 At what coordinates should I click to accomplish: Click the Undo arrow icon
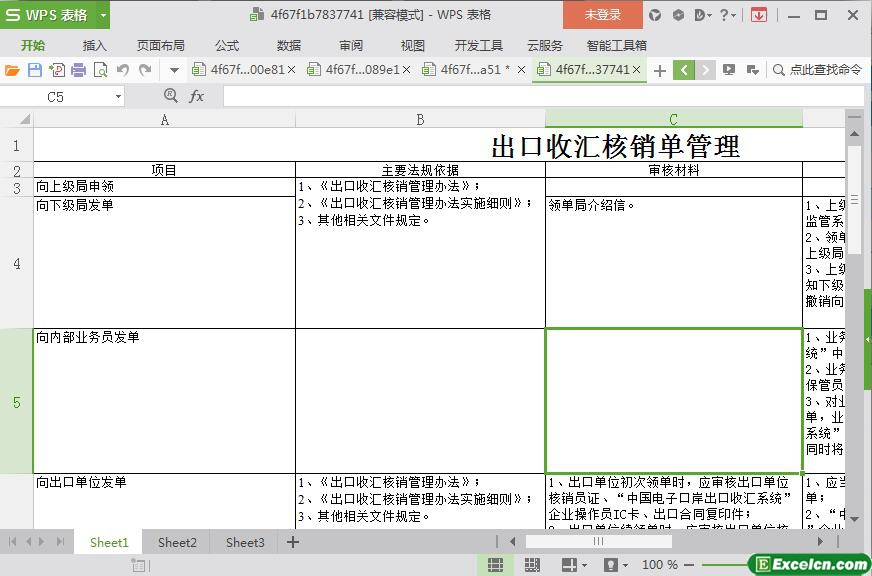[x=123, y=70]
